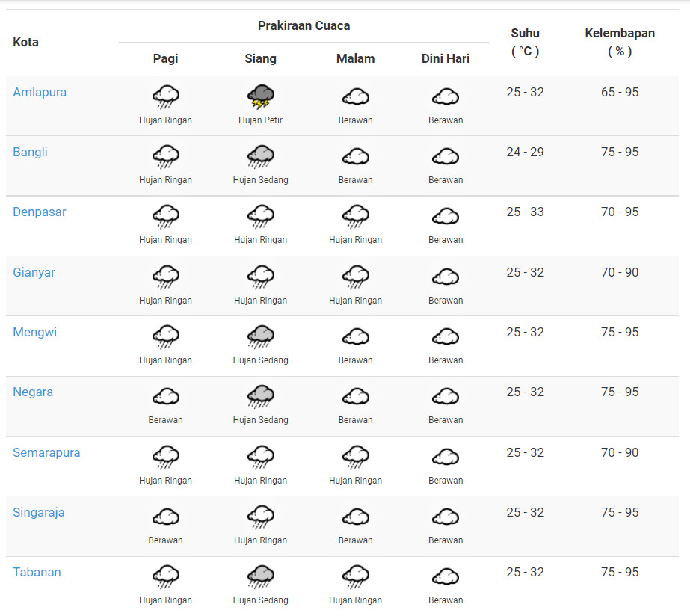Click Denpasar temperature value 25 - 33
Viewport: 690px width, 616px height.
525,212
